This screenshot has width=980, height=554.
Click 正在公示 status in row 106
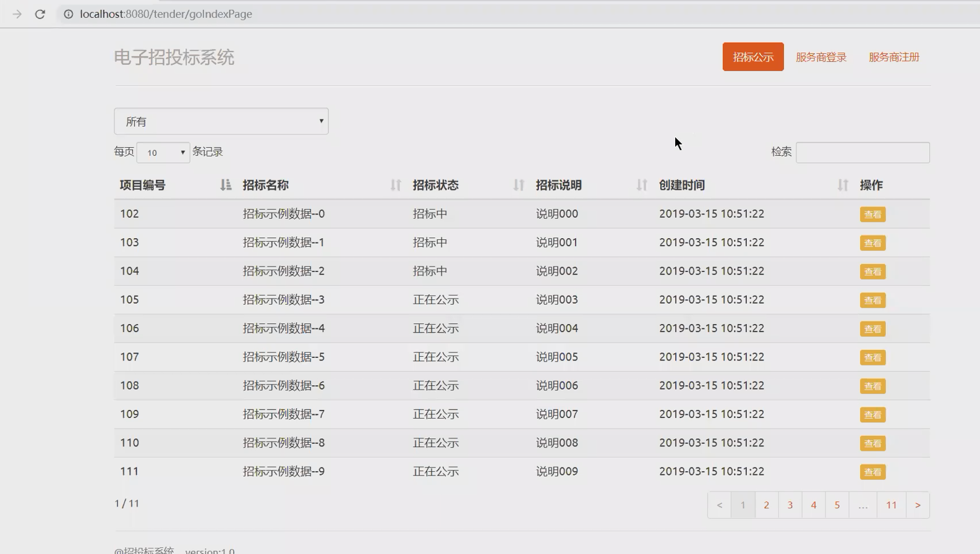[x=436, y=328]
